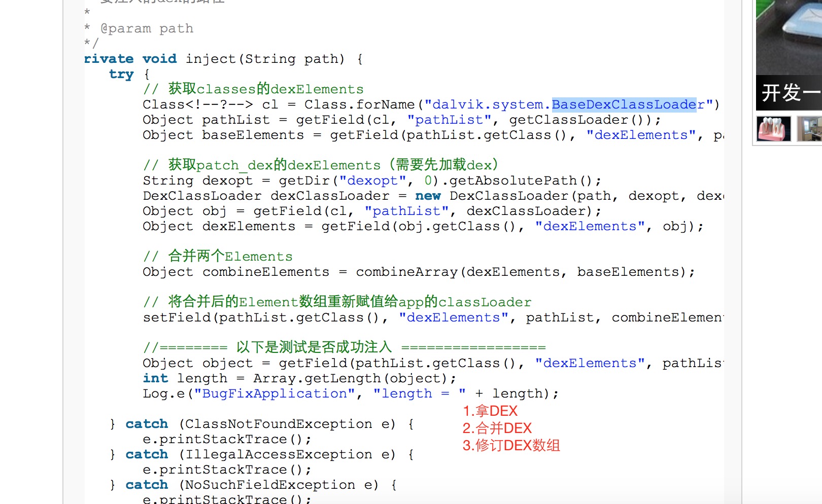This screenshot has height=504, width=822.
Task: Click the red note '2.合并DEX'
Action: [x=497, y=428]
